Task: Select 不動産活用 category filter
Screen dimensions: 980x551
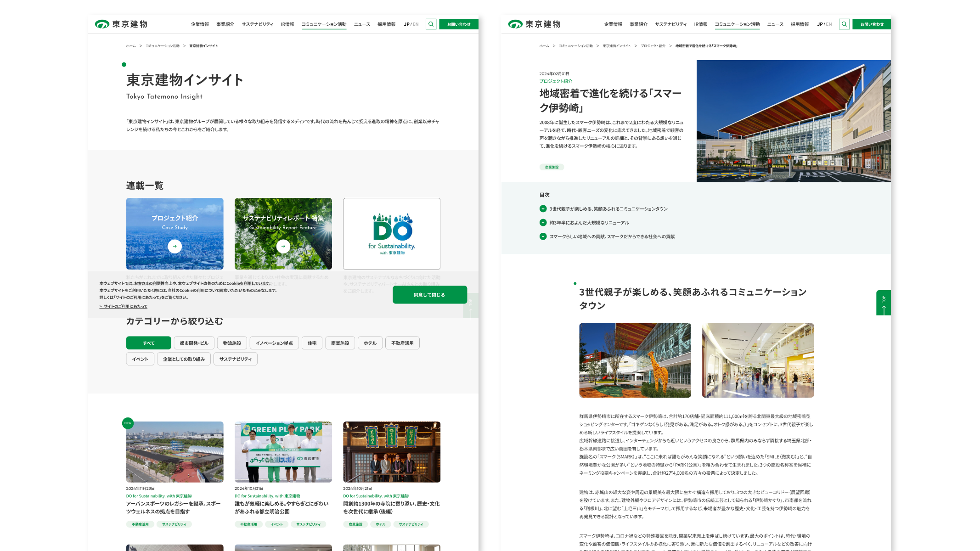Action: [x=402, y=343]
